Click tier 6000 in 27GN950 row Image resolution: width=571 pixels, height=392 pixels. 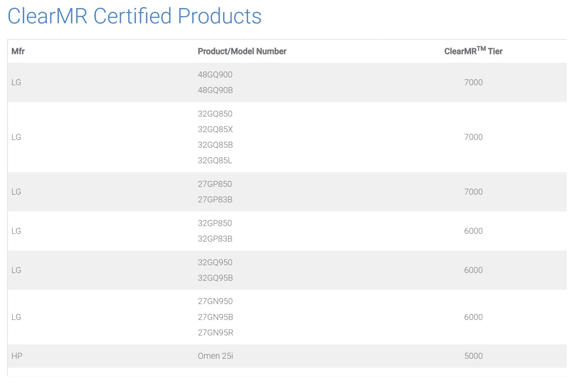pos(473,317)
